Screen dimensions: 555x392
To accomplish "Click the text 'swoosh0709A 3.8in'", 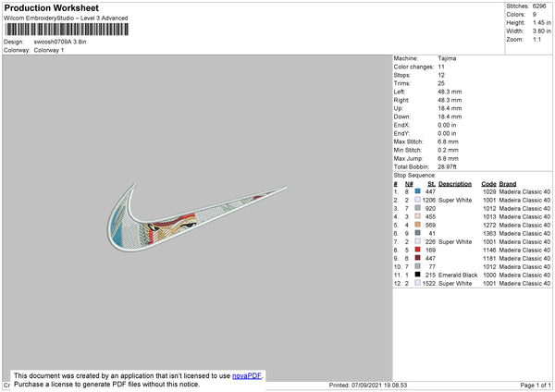I will [60, 42].
